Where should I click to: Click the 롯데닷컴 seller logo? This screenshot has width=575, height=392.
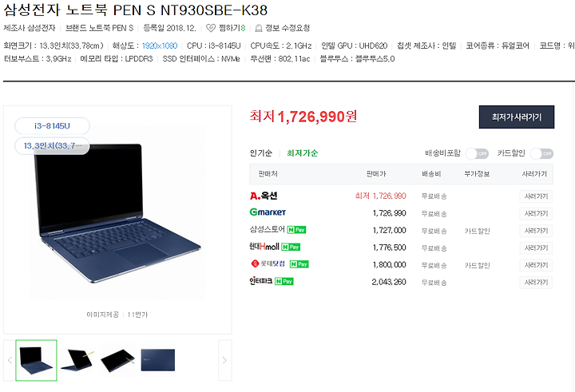pyautogui.click(x=268, y=263)
